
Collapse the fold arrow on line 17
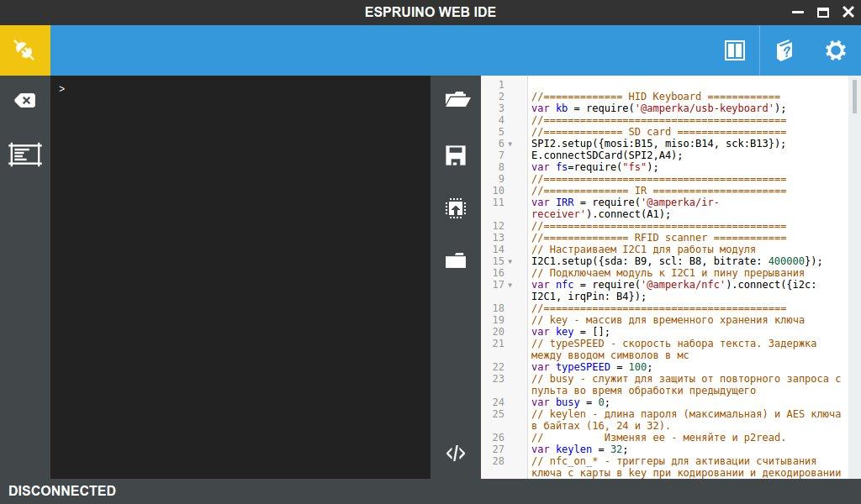click(510, 285)
